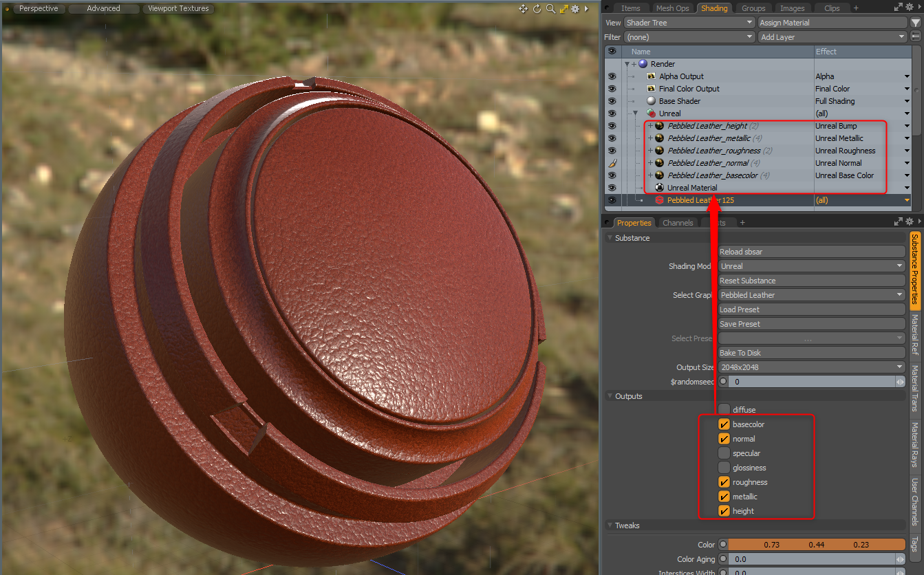
Task: Open viewport settings via gear icon
Action: [x=574, y=8]
